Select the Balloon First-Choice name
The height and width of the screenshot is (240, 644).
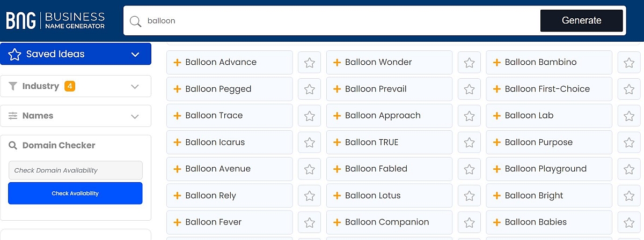pos(547,89)
